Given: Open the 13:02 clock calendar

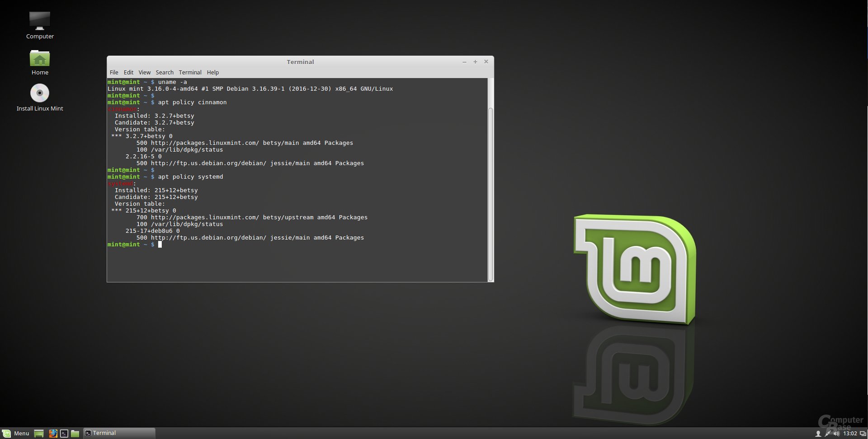Looking at the screenshot, I should (850, 434).
